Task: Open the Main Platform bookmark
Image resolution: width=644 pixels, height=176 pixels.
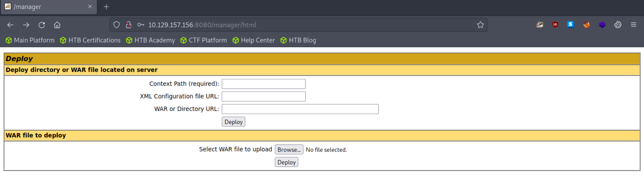Action: [x=30, y=40]
